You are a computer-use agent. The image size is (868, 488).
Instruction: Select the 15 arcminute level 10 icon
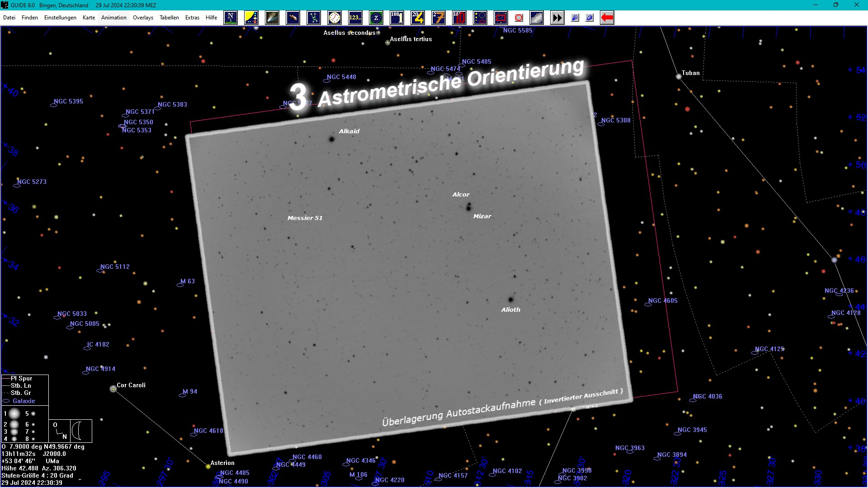(x=459, y=18)
